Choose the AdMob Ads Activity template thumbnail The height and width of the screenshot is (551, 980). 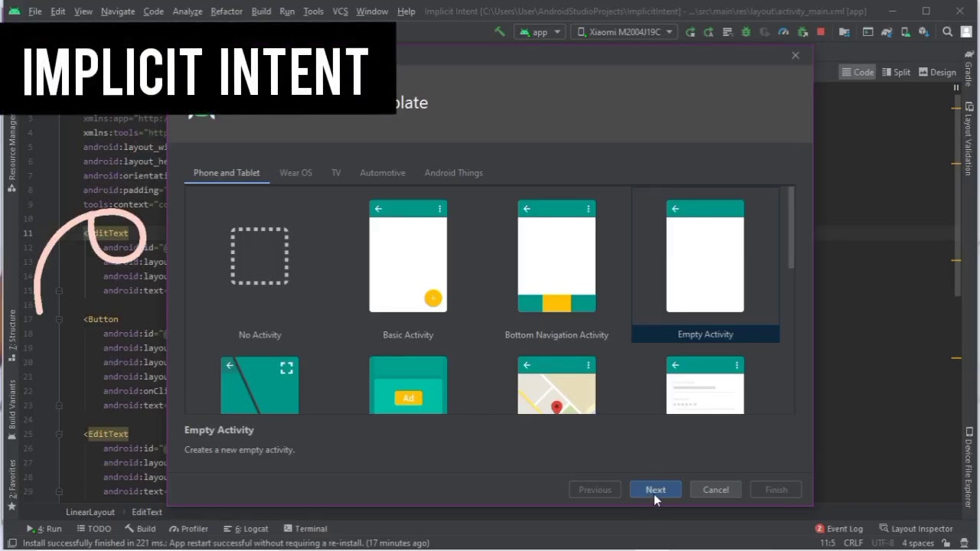click(x=408, y=385)
